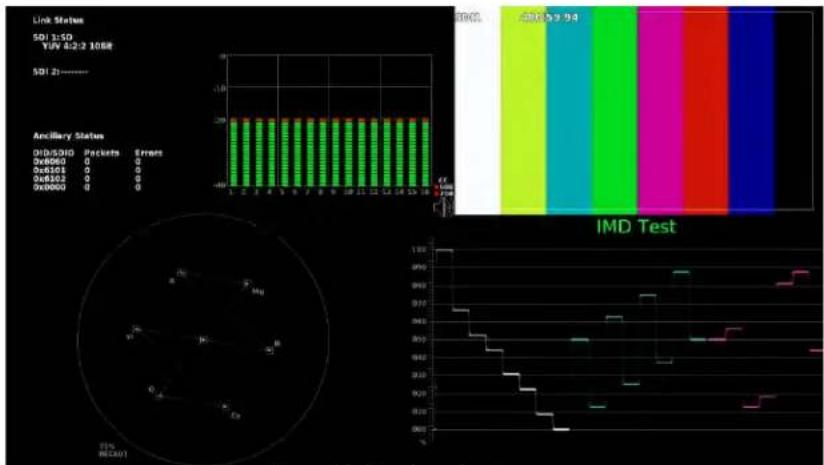This screenshot has height=465, width=824.
Task: Select the SDI 2 status line
Action: (x=60, y=71)
